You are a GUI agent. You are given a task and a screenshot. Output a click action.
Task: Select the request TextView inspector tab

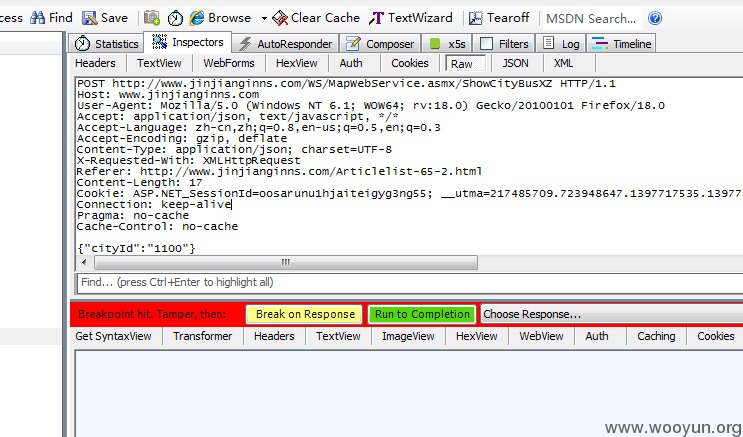(x=159, y=63)
